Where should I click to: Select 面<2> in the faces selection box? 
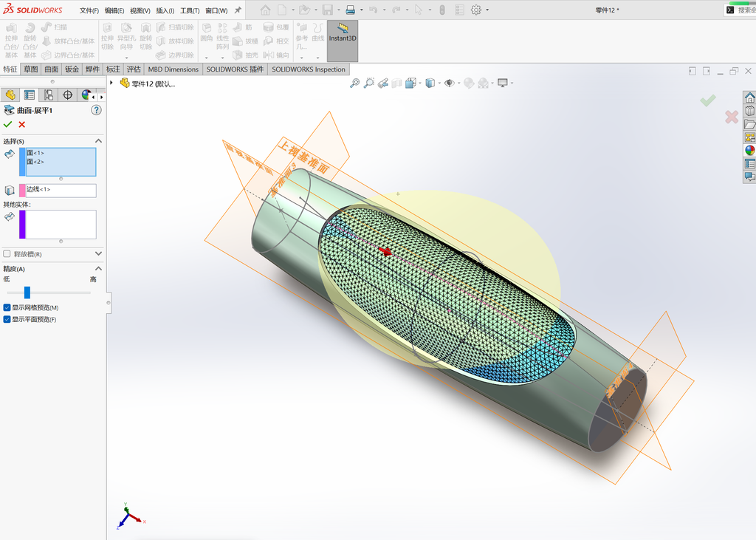pyautogui.click(x=35, y=162)
